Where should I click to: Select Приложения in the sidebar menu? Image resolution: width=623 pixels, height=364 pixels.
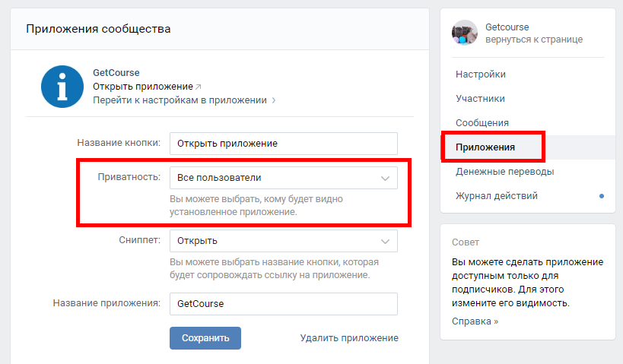[528, 147]
